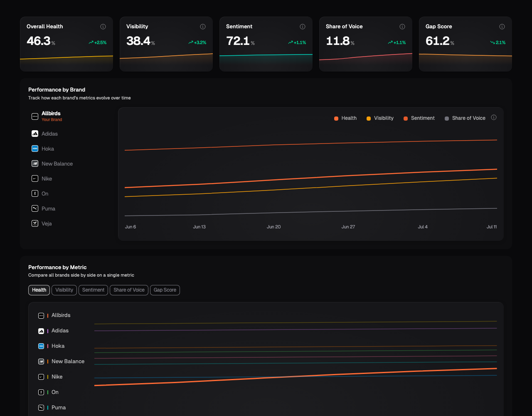The image size is (532, 416).
Task: Toggle Visibility series in chart legend
Action: 380,118
